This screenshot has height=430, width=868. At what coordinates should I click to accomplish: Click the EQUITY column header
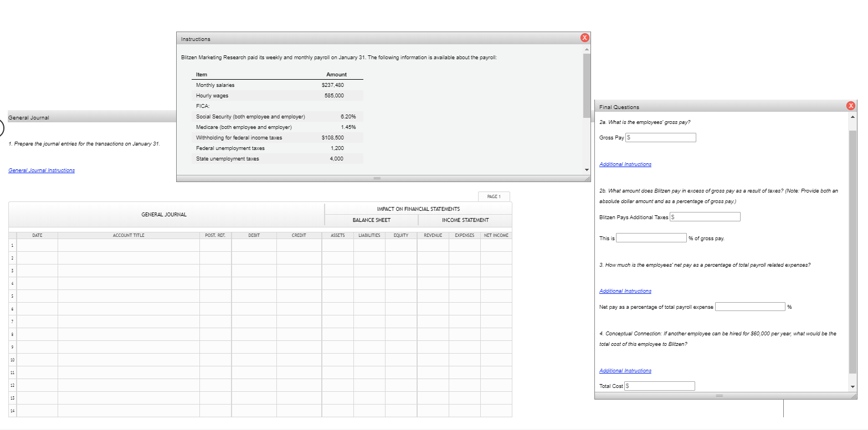401,235
